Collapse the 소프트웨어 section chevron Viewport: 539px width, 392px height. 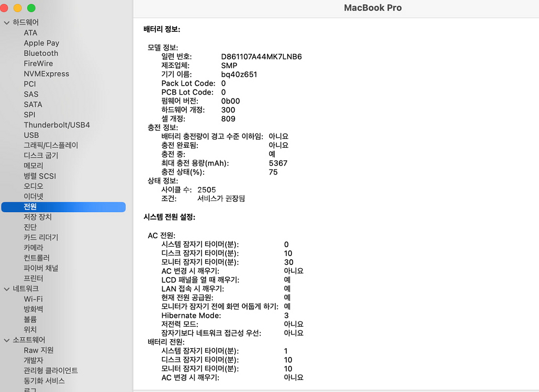click(x=6, y=340)
